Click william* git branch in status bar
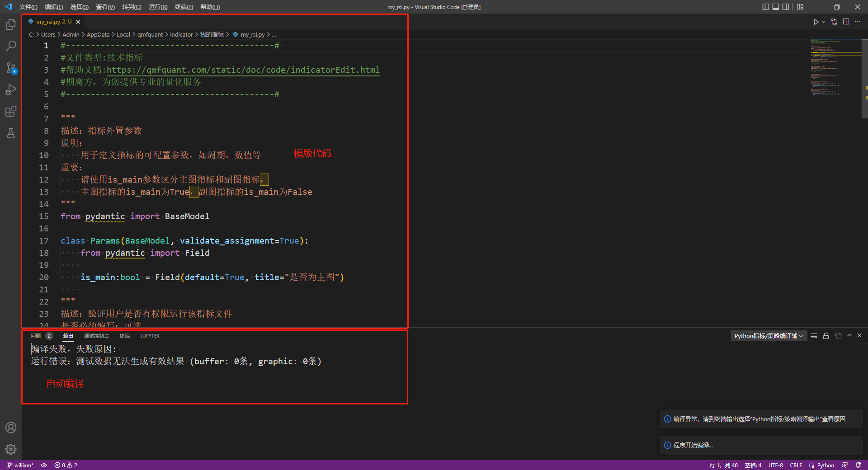The width and height of the screenshot is (868, 470). click(20, 465)
